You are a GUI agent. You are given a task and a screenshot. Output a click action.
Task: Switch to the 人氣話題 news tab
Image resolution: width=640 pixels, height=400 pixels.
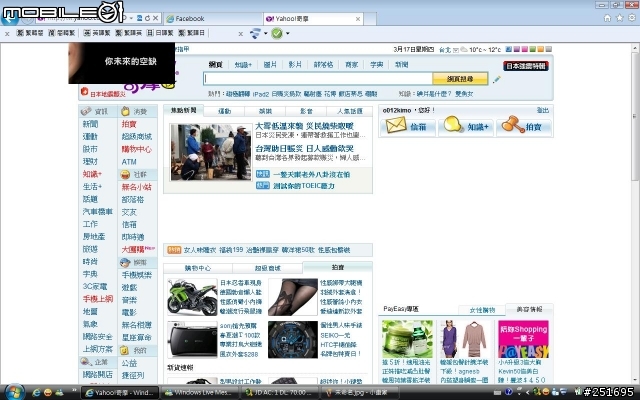[x=349, y=111]
